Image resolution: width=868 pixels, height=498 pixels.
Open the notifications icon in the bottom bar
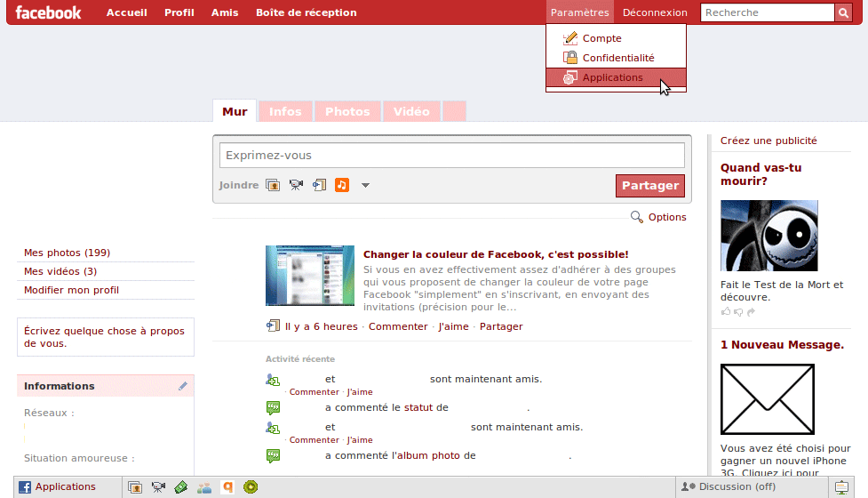click(841, 487)
